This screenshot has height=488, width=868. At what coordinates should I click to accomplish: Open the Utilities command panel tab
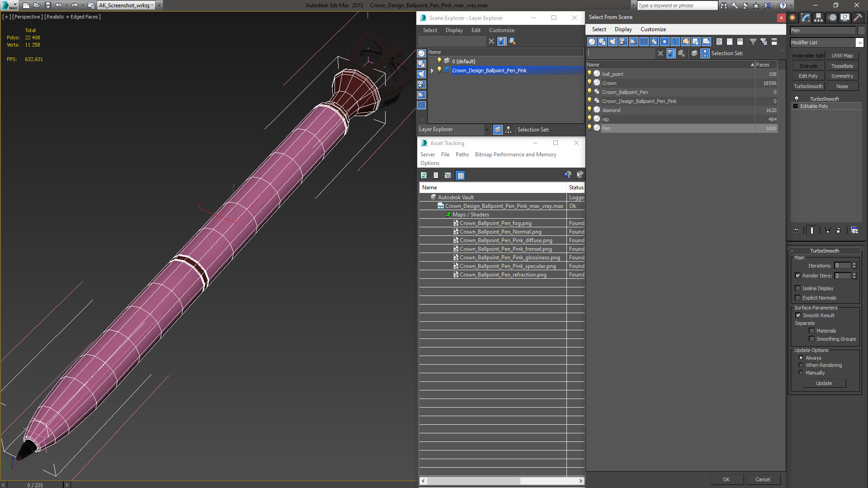tap(858, 18)
